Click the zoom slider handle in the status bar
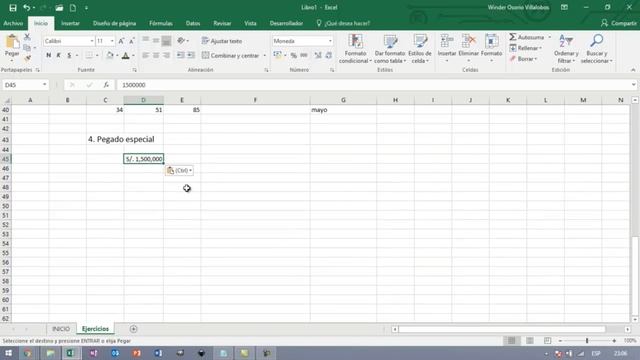640x360 pixels. [587, 340]
